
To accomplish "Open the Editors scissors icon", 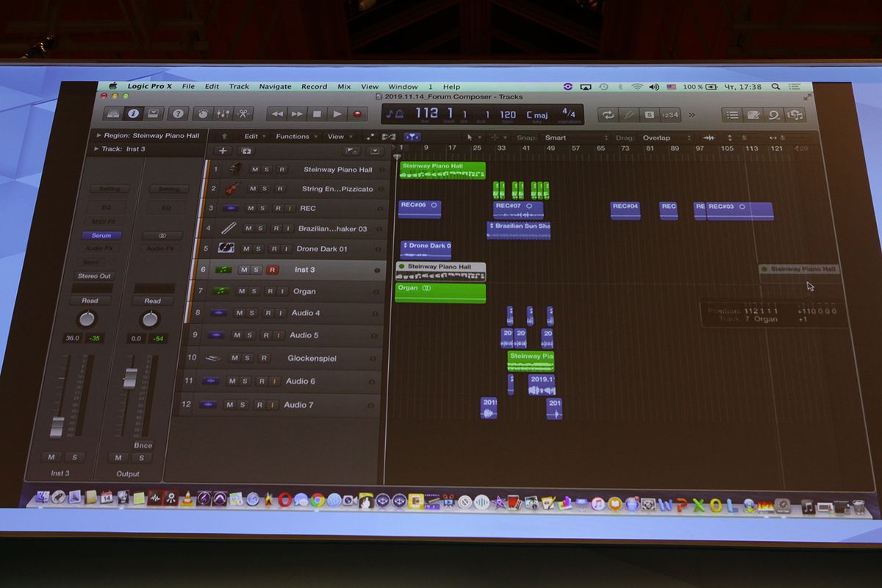I will 242,114.
